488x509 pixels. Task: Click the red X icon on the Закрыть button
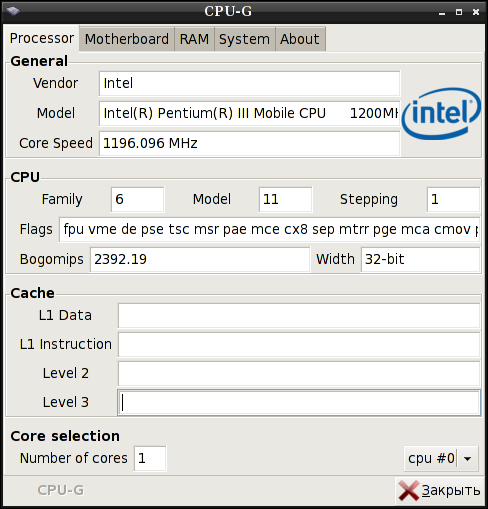(x=409, y=491)
